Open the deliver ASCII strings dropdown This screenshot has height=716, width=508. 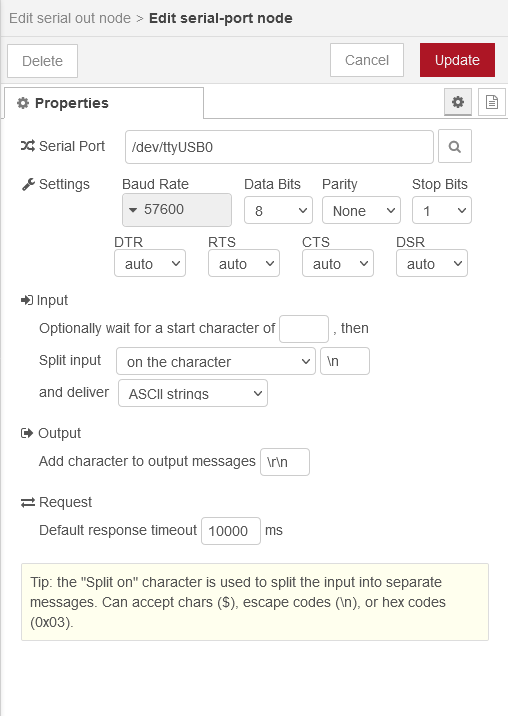193,393
